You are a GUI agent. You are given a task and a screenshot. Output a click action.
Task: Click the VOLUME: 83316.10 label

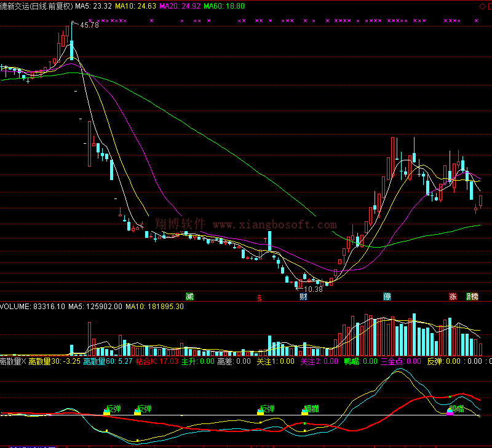click(x=33, y=307)
